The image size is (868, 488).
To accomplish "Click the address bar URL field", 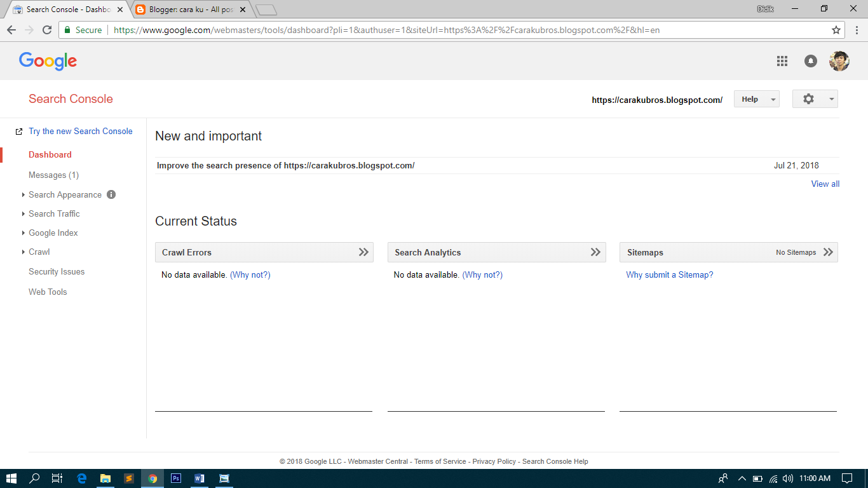I will tap(451, 30).
